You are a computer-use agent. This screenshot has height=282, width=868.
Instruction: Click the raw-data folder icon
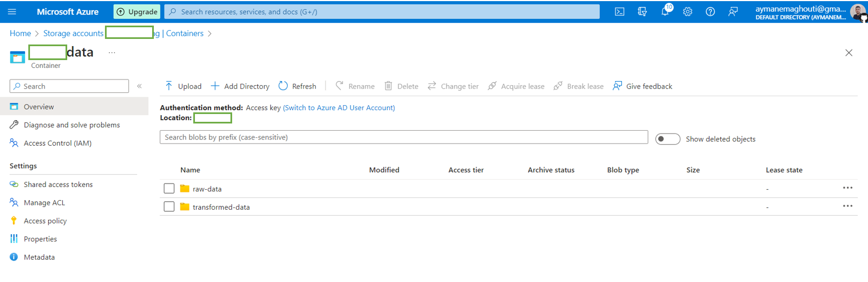(185, 189)
